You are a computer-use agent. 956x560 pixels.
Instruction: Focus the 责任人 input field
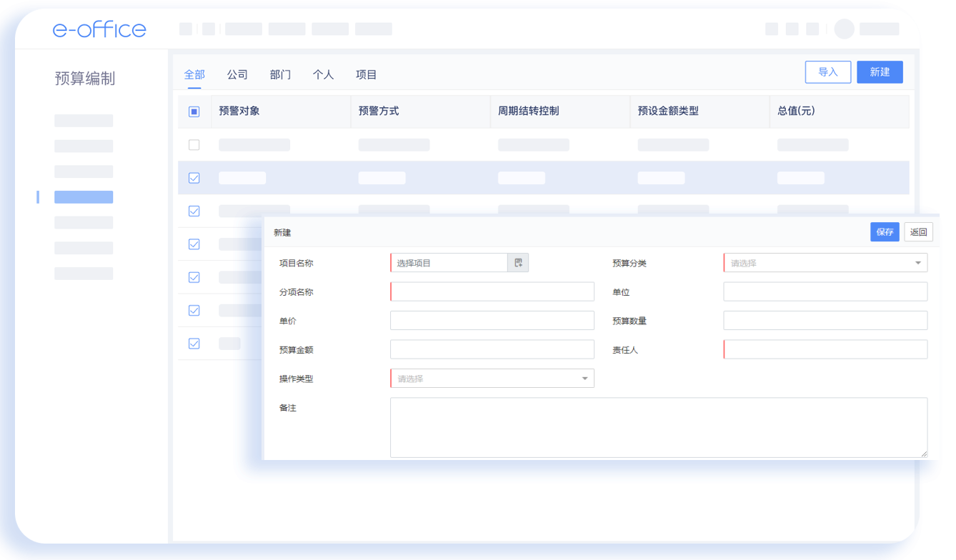825,349
